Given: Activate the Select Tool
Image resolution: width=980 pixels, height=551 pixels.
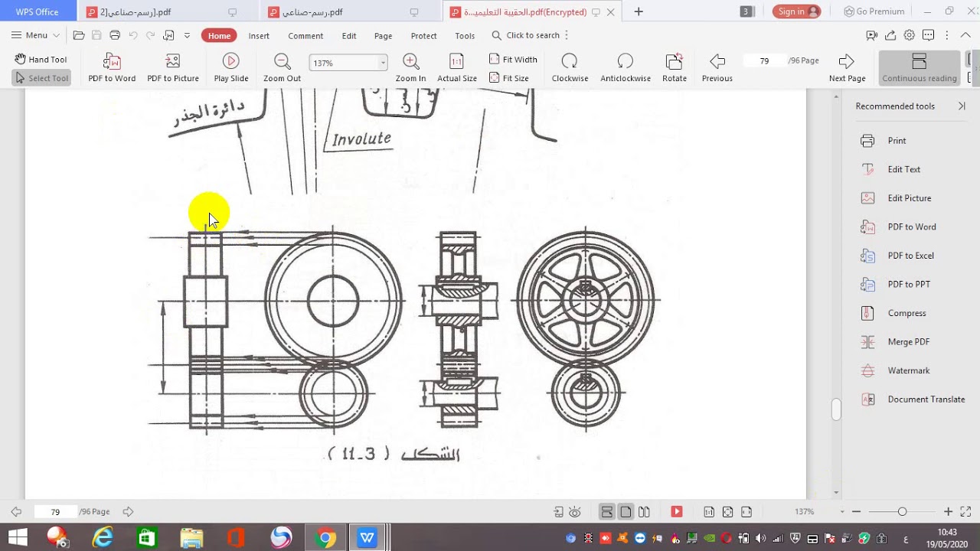Looking at the screenshot, I should (x=41, y=78).
